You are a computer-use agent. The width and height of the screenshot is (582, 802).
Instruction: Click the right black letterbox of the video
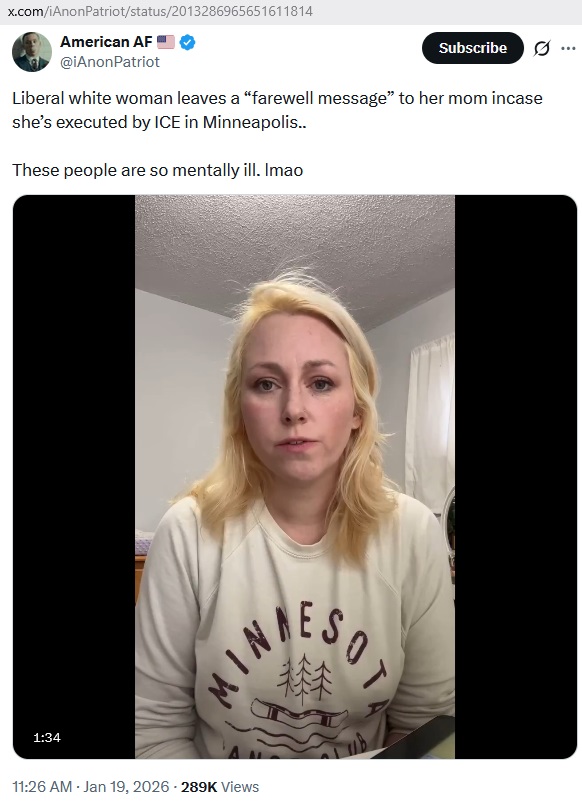pyautogui.click(x=516, y=476)
